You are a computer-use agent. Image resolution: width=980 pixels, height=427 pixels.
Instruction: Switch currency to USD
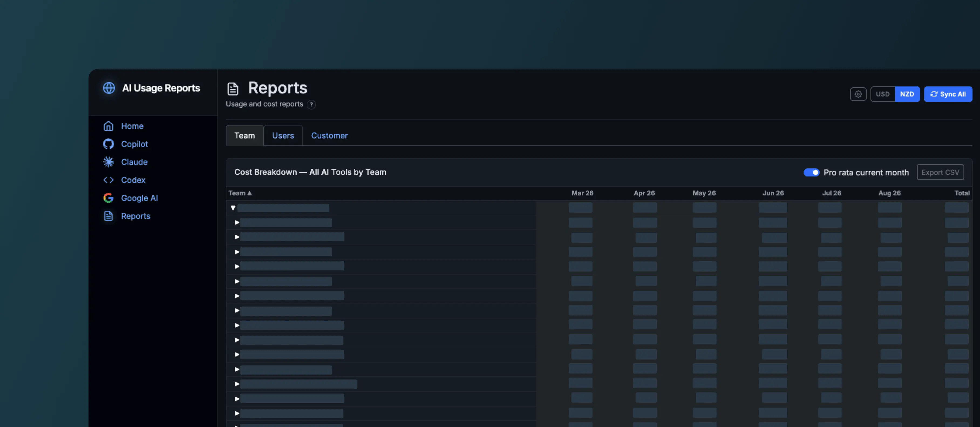(882, 94)
